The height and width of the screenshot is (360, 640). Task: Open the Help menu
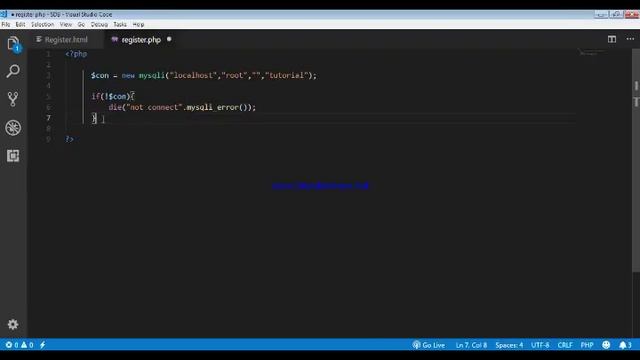[x=138, y=24]
